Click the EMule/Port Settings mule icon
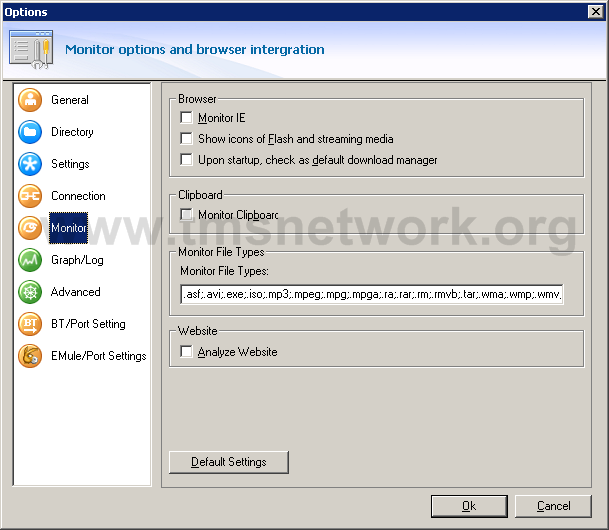The width and height of the screenshot is (609, 530). pos(30,356)
